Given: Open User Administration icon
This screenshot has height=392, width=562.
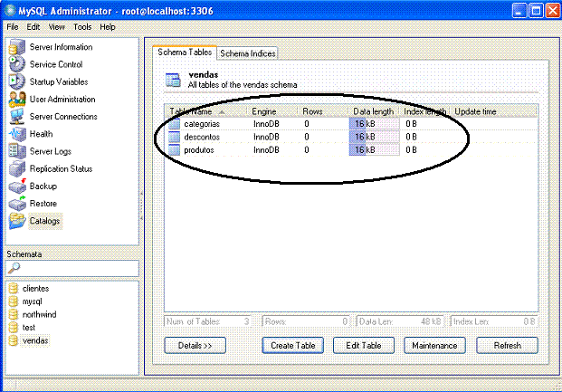Looking at the screenshot, I should (x=17, y=99).
